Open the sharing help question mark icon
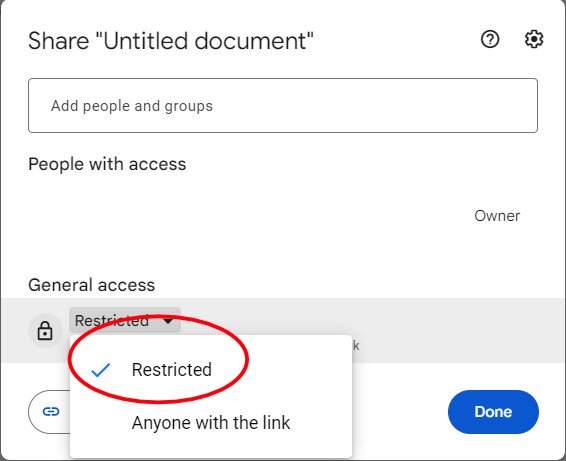 click(x=490, y=39)
